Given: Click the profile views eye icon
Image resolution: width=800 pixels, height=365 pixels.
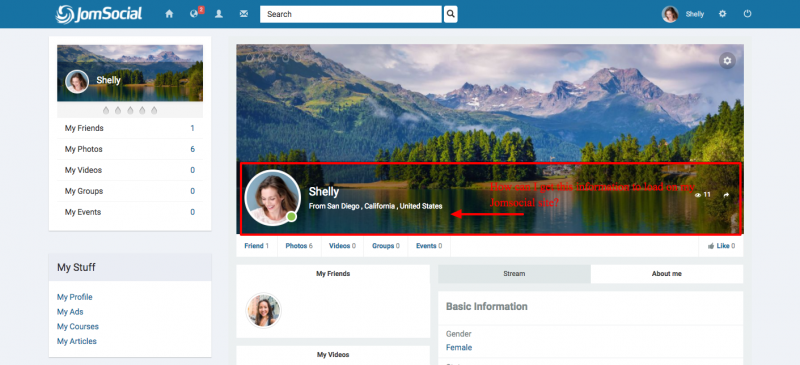Looking at the screenshot, I should tap(698, 195).
